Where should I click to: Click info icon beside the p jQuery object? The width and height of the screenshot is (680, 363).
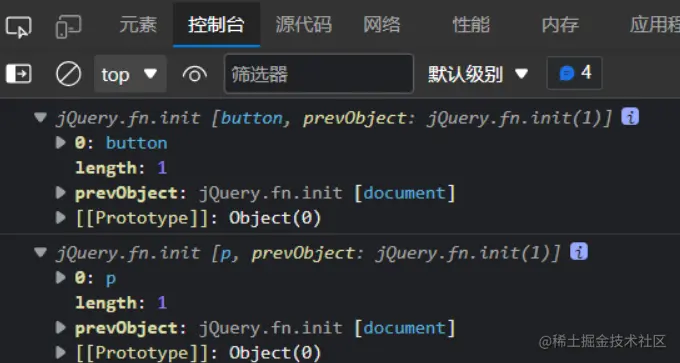point(579,252)
